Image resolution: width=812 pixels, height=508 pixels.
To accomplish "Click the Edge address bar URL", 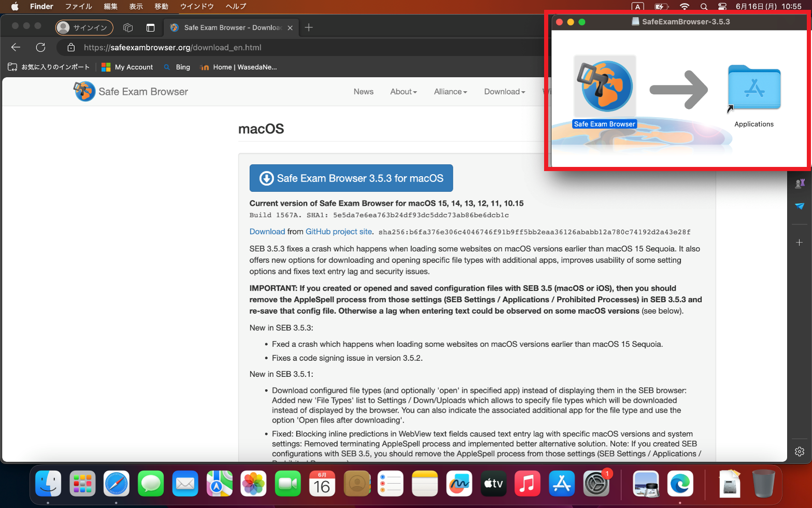I will pos(173,48).
